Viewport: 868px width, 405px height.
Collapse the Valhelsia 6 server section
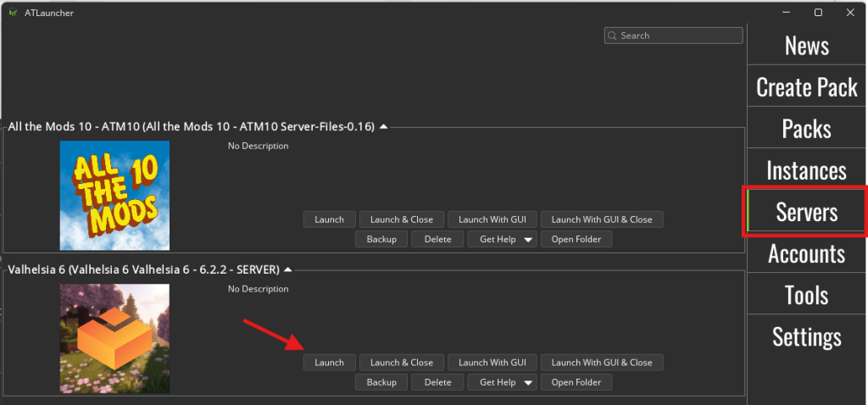287,270
